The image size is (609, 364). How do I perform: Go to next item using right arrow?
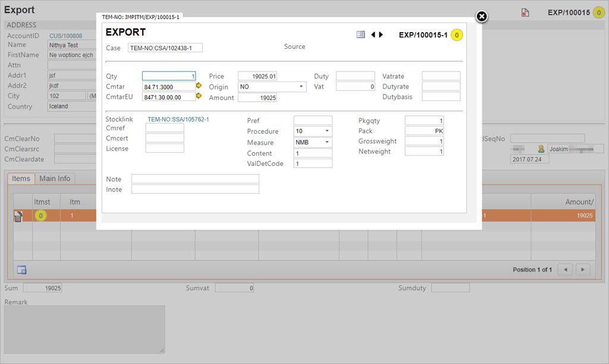click(x=381, y=35)
